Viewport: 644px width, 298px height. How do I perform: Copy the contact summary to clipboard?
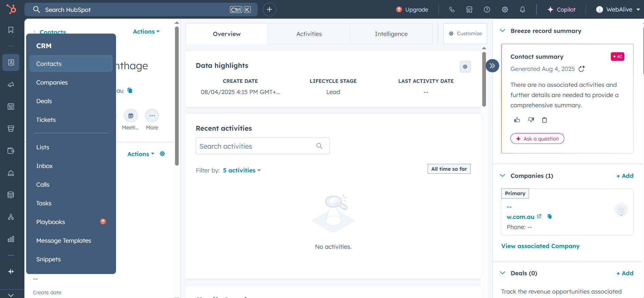(545, 120)
